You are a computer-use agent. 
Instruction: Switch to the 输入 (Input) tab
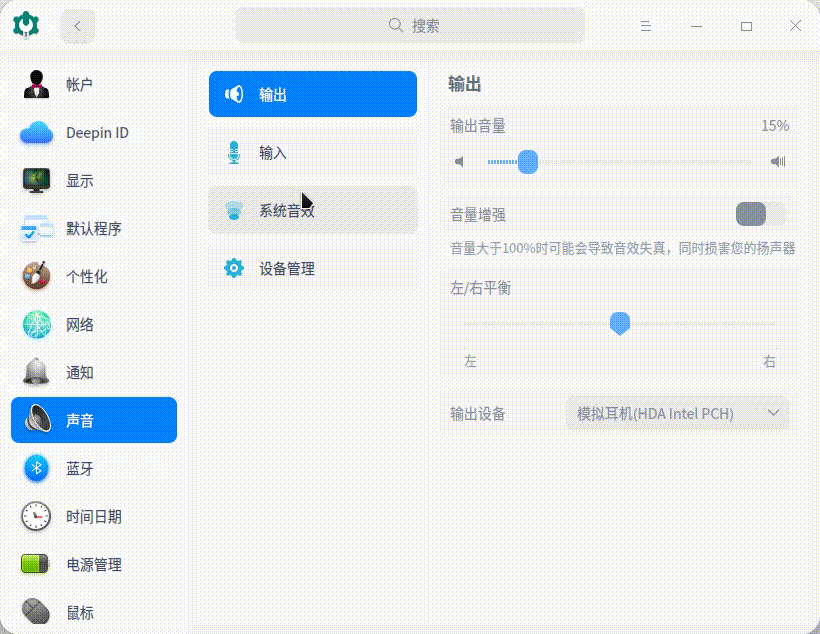pyautogui.click(x=312, y=152)
